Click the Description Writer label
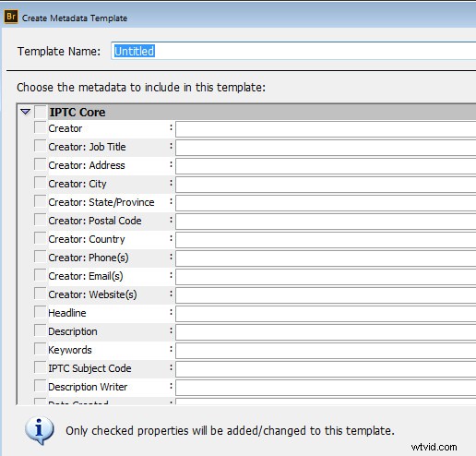This screenshot has height=456, width=476. coord(88,387)
